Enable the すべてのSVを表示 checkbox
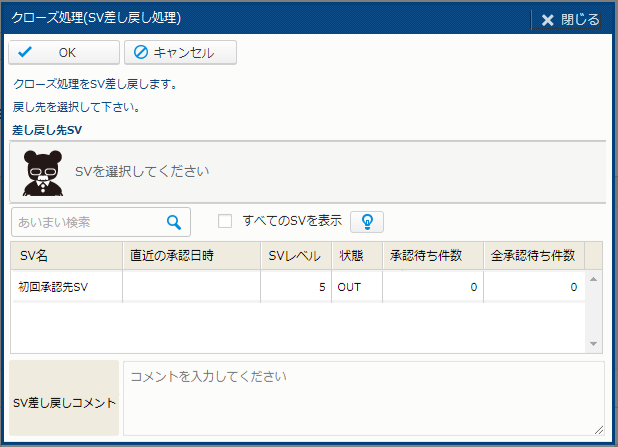Viewport: 618px width, 447px height. coord(225,221)
